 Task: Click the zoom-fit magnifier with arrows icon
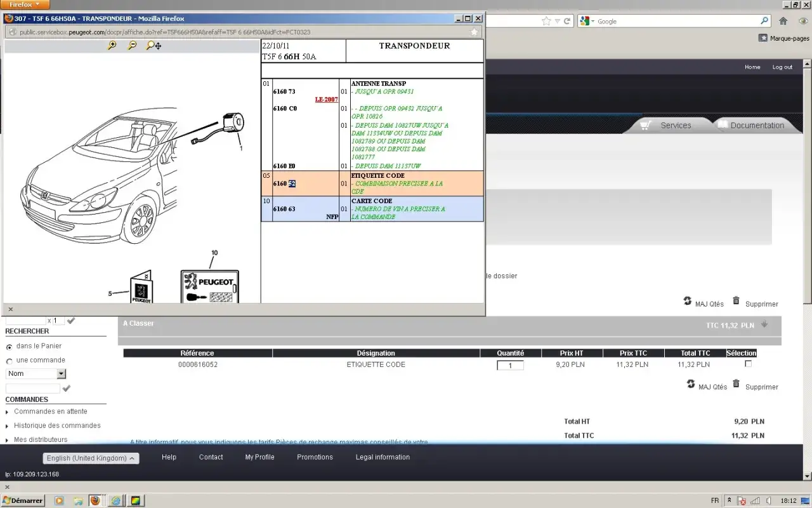tap(154, 46)
